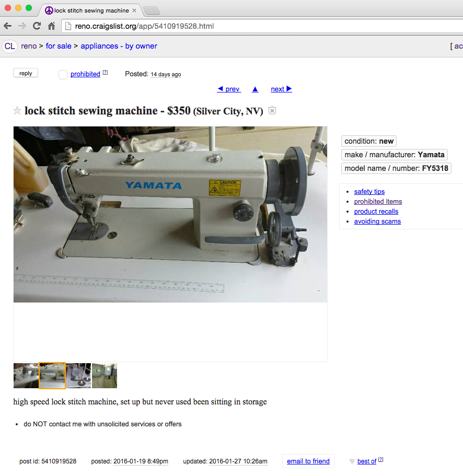The width and height of the screenshot is (463, 476).
Task: Open a new browser tab
Action: [152, 10]
